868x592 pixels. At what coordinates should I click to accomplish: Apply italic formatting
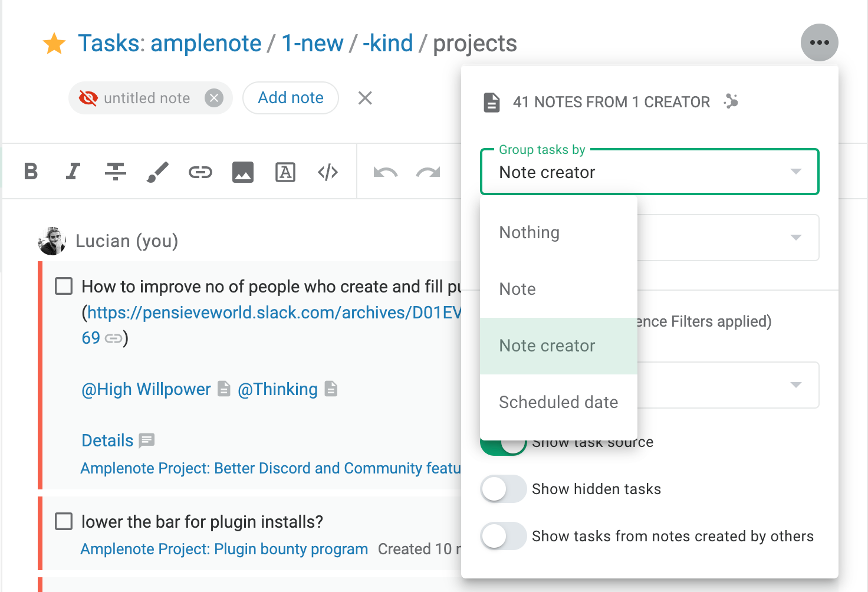pyautogui.click(x=73, y=172)
